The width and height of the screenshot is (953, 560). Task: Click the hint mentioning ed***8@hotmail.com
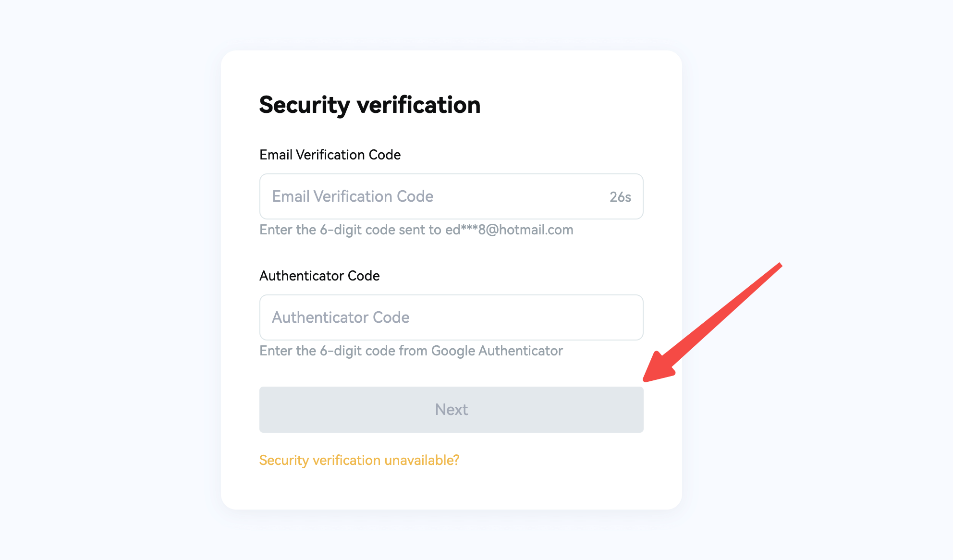[416, 230]
